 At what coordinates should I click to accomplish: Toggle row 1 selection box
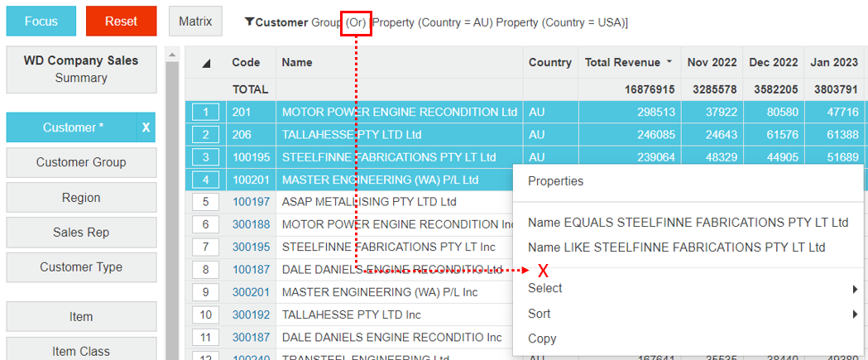[x=206, y=113]
